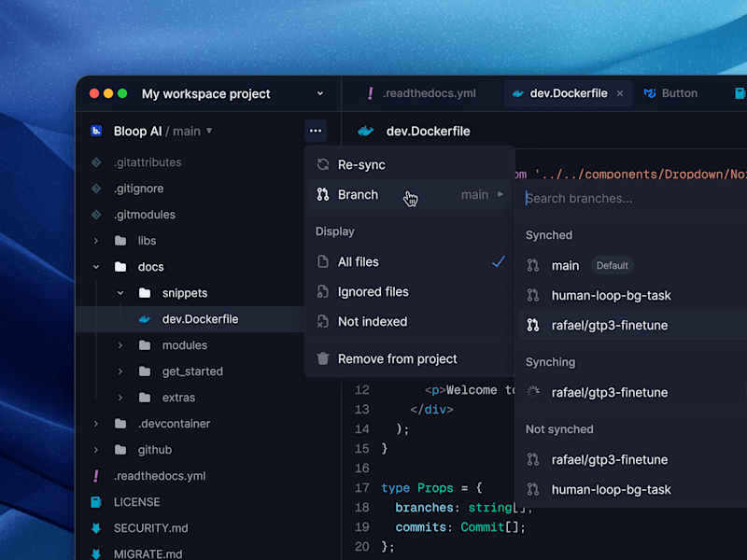Click the Docker whale icon in file header

(366, 131)
